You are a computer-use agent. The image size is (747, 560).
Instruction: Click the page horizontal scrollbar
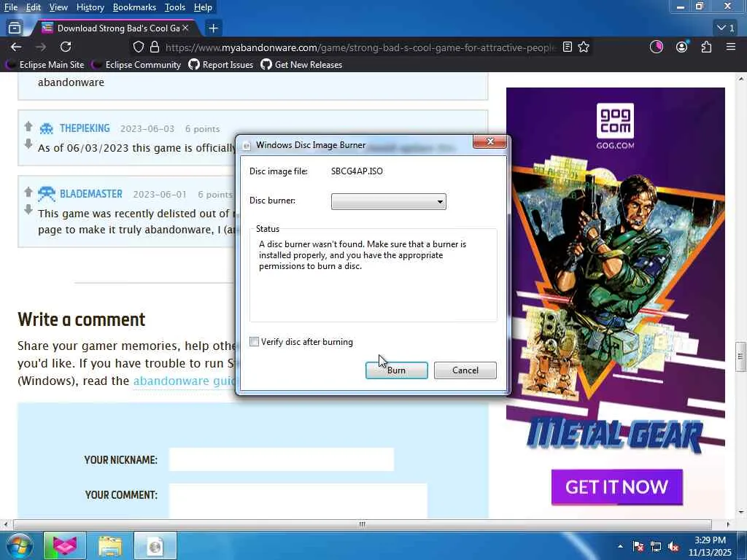click(362, 524)
